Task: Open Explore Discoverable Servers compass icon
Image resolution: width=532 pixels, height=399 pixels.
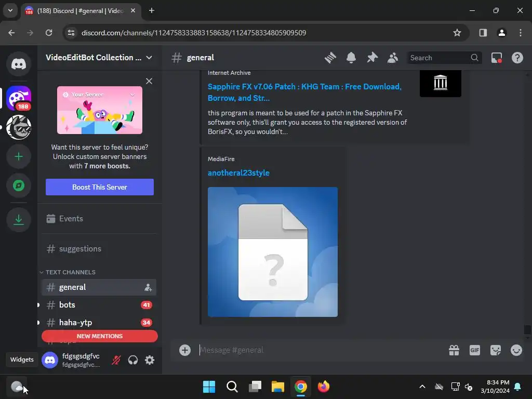Action: point(19,185)
